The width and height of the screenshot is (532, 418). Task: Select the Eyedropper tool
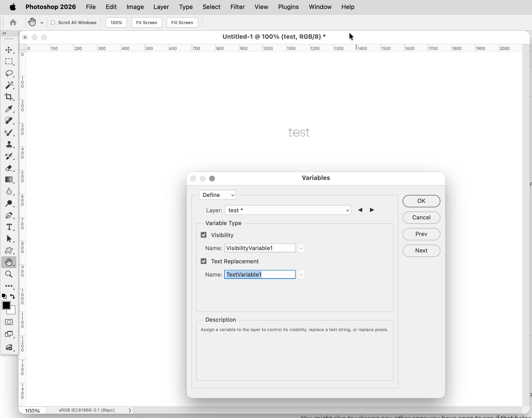click(x=9, y=109)
